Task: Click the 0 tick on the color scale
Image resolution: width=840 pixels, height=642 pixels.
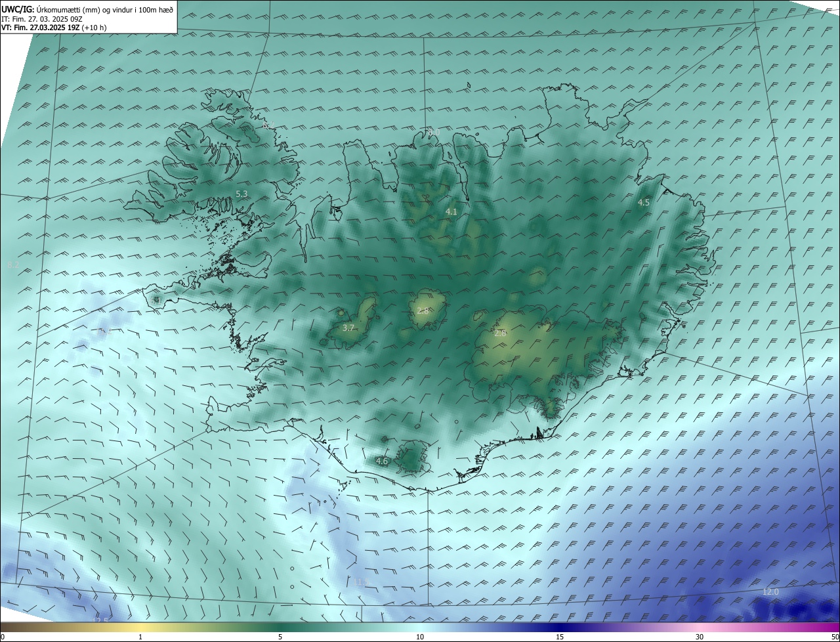Action: (3, 637)
